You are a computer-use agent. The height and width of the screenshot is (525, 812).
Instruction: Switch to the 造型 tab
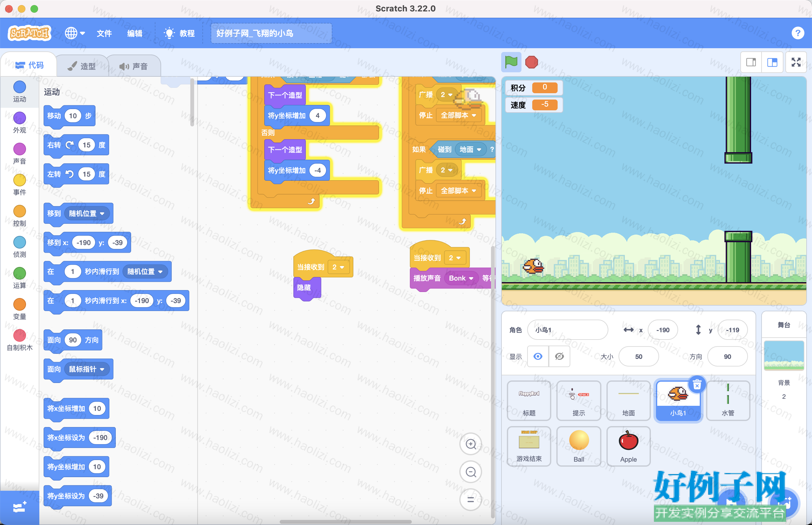(x=82, y=66)
